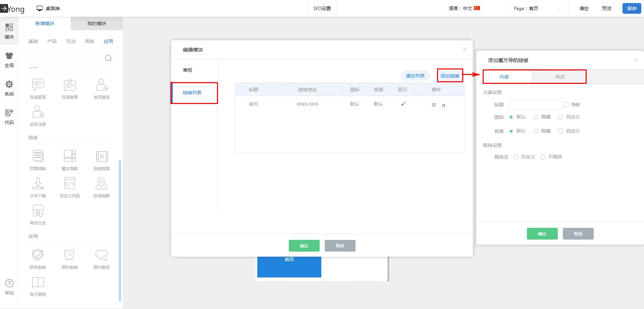Switch to the 样式 tab

tap(559, 77)
